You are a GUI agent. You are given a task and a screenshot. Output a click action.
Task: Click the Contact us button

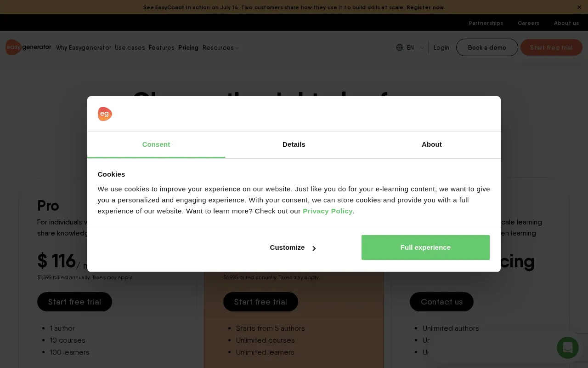pyautogui.click(x=441, y=302)
